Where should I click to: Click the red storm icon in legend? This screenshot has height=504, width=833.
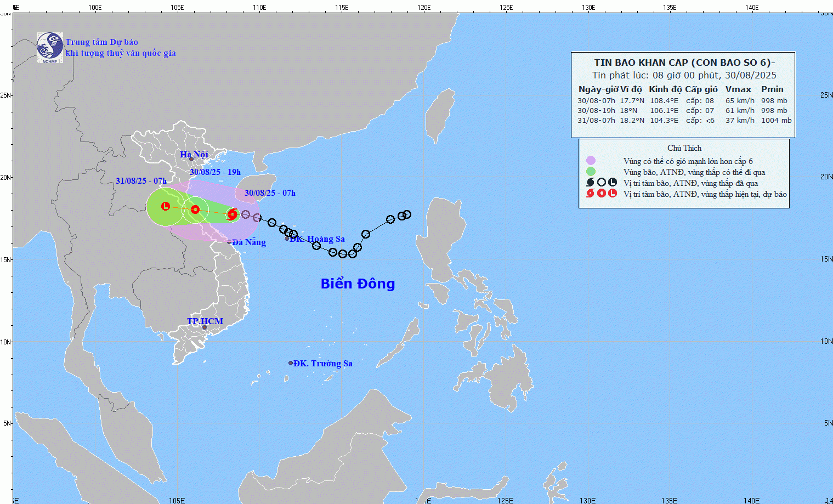591,194
